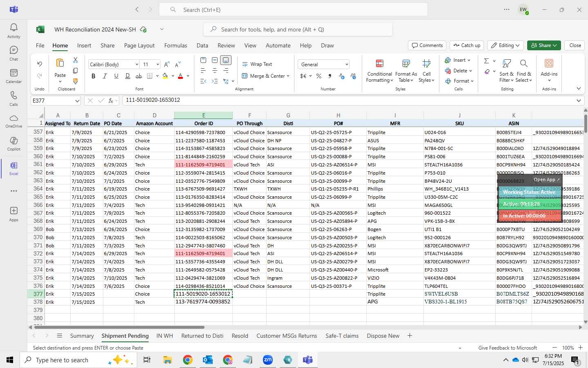This screenshot has height=368, width=588.
Task: Open the Review ribbon tab
Action: point(226,45)
